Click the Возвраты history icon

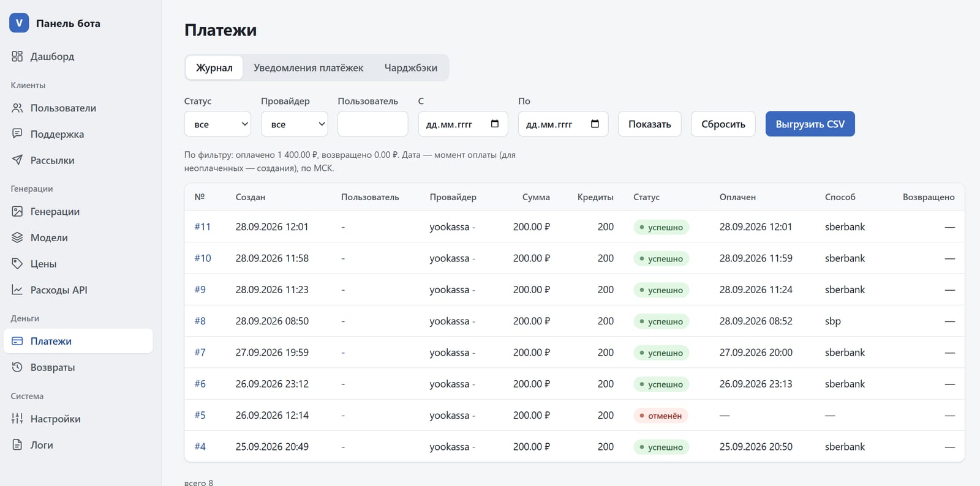(17, 367)
